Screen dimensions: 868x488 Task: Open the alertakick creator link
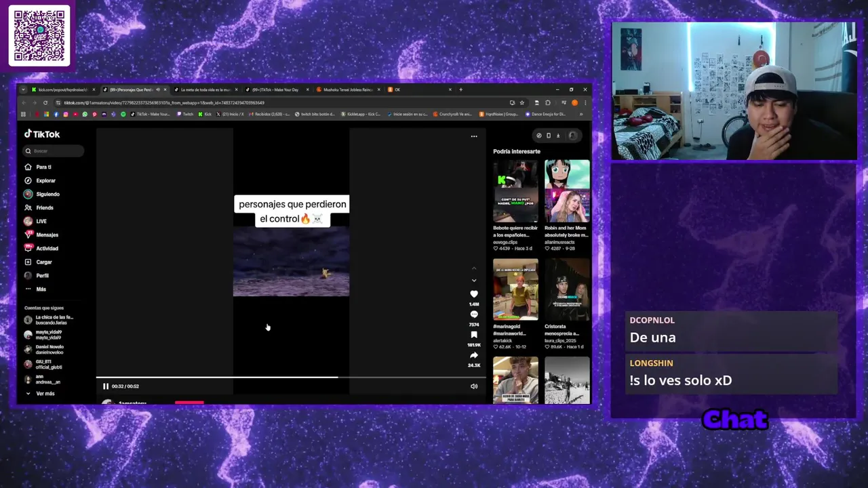point(503,340)
